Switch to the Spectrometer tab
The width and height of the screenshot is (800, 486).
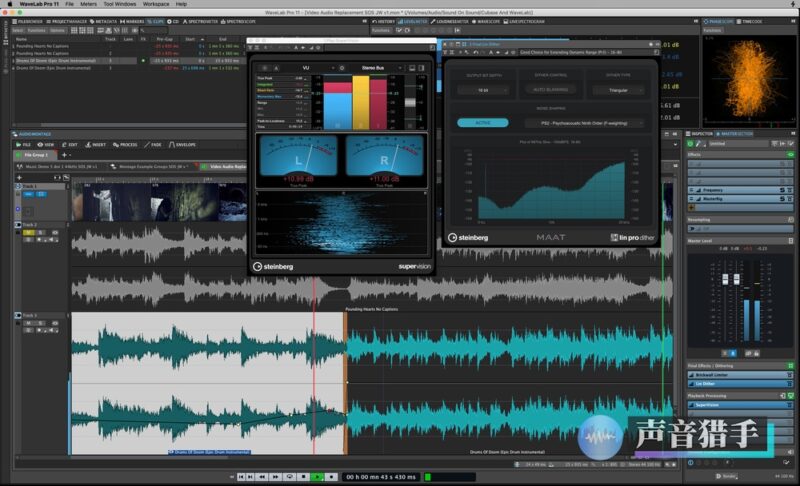[201, 21]
